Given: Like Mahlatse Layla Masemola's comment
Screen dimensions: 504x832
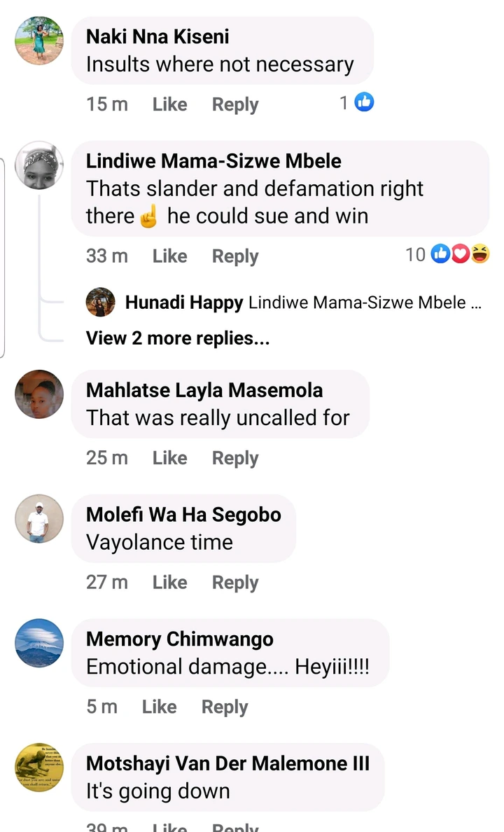Looking at the screenshot, I should (x=169, y=458).
